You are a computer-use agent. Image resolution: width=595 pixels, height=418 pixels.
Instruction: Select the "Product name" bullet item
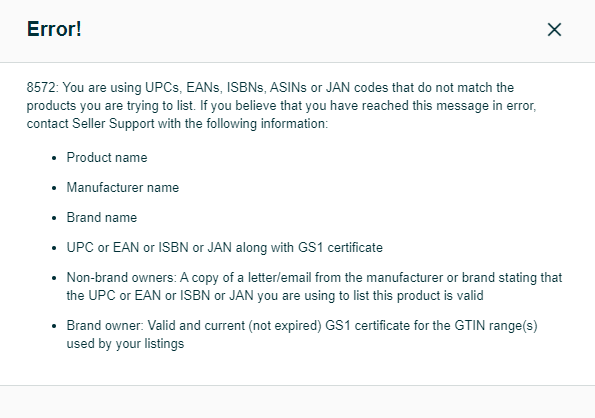[107, 157]
